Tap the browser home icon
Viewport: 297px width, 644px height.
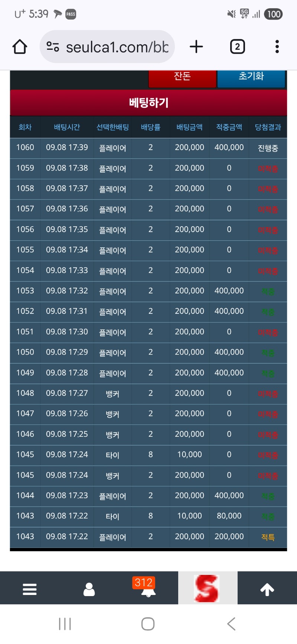[x=20, y=47]
